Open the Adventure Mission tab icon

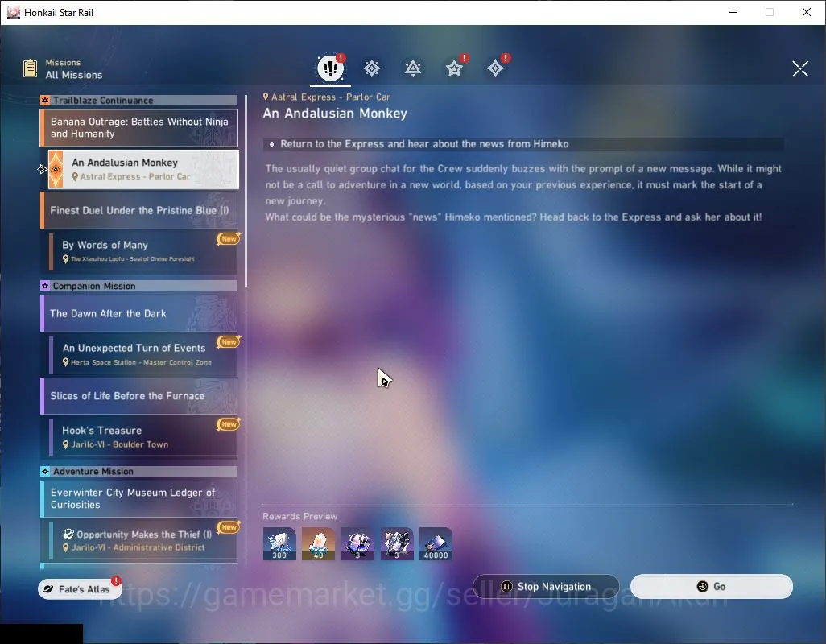click(x=495, y=68)
